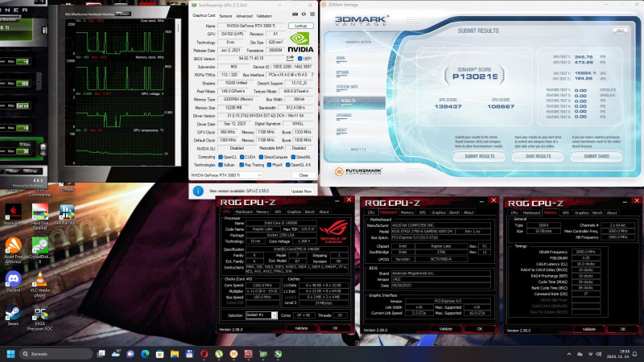Click the NVIDIA logo in GPU-Z
Screen dimensions: 644x362
click(300, 43)
